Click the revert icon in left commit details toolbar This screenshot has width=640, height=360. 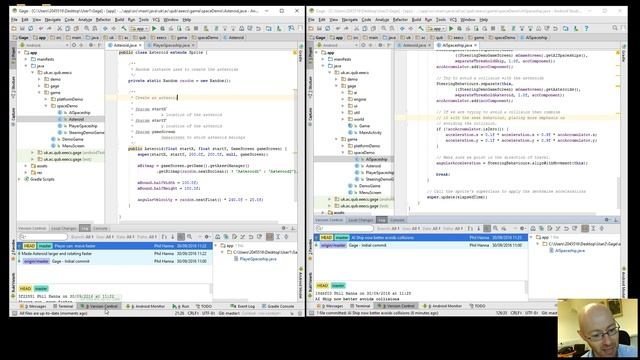[251, 237]
